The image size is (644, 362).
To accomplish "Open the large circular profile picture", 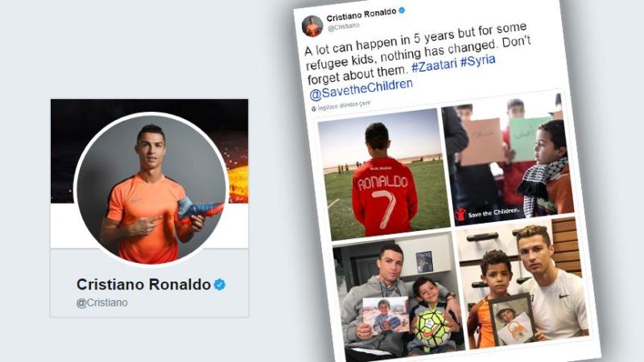I will click(x=151, y=190).
